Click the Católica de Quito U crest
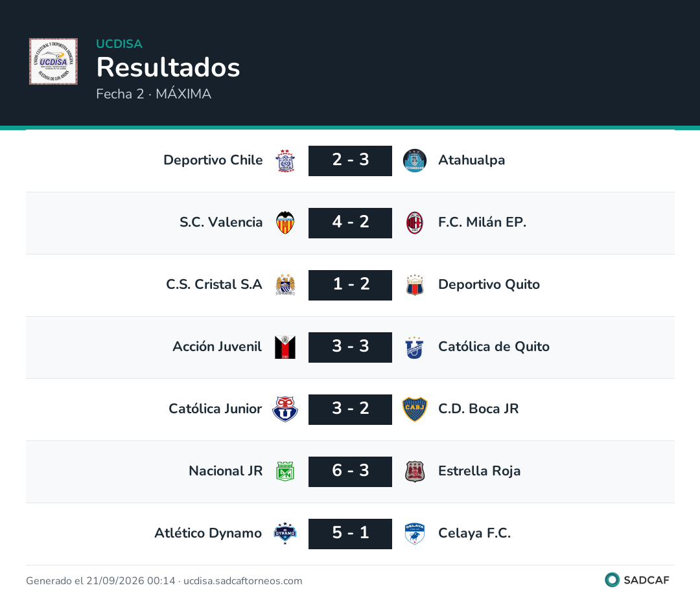 click(x=414, y=347)
